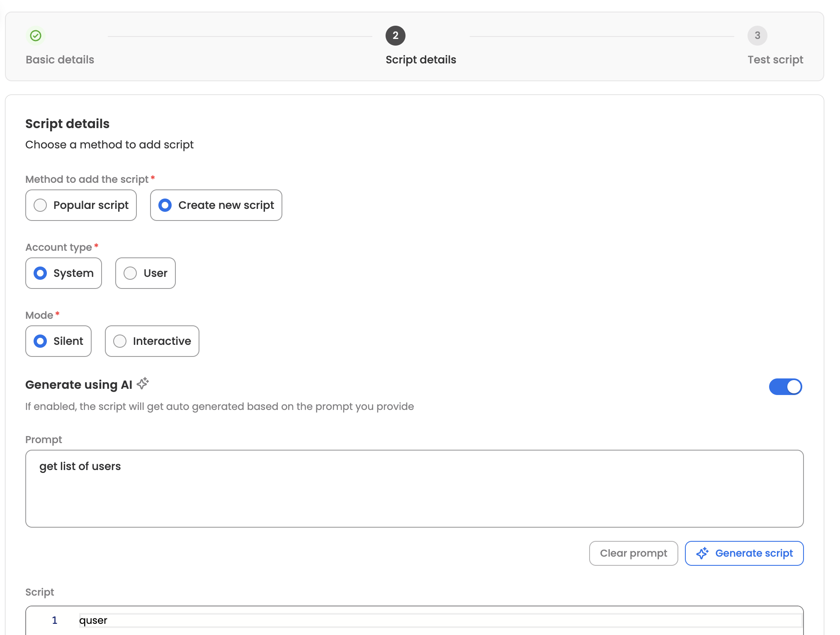Click sparkle icon inside Generate script button
The image size is (840, 635).
(x=702, y=553)
